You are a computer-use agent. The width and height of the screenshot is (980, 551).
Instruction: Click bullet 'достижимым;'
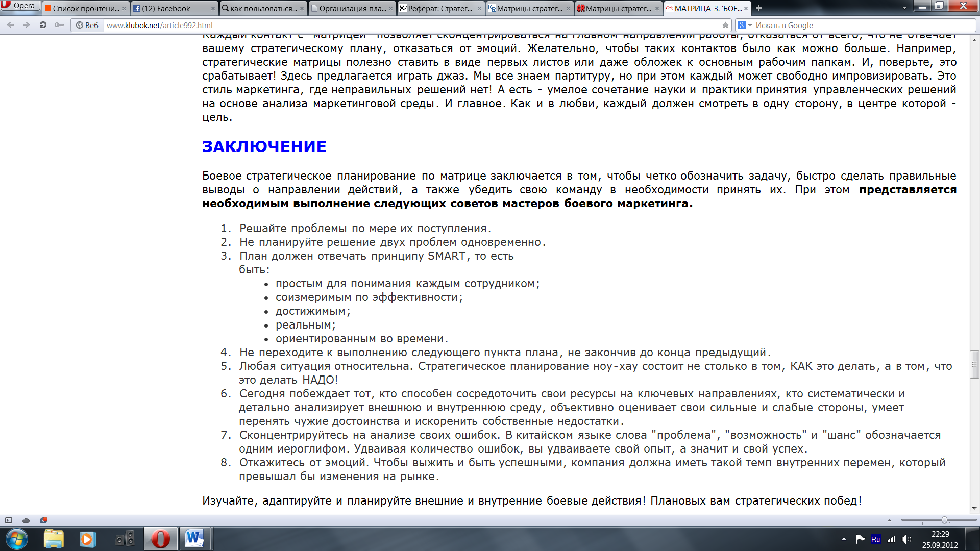tap(313, 311)
